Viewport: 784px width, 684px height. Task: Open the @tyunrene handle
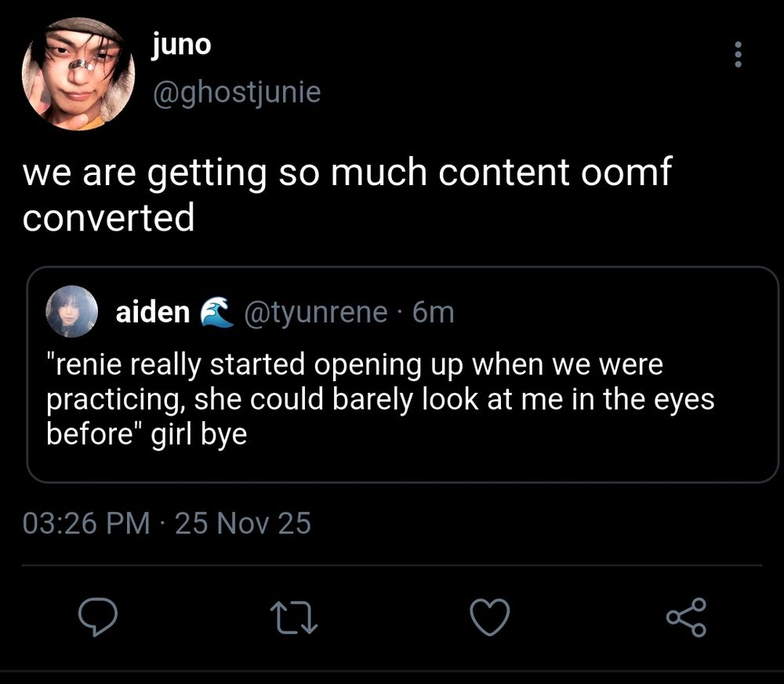(x=316, y=312)
